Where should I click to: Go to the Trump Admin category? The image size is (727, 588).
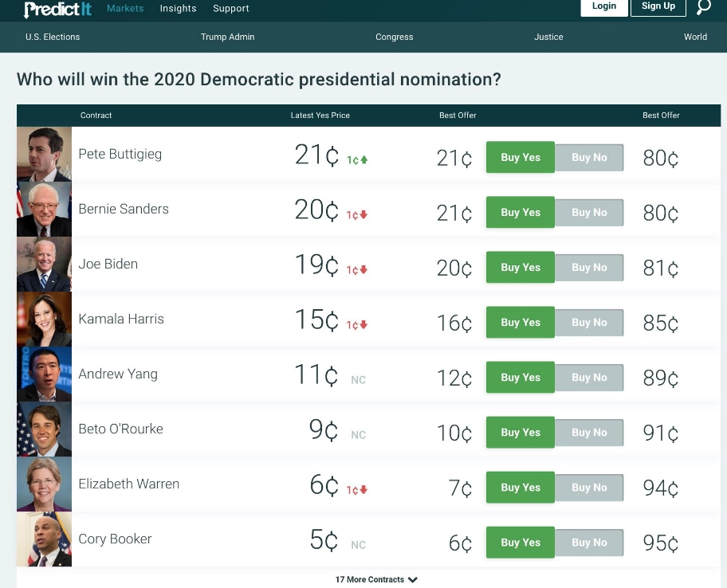pos(228,37)
